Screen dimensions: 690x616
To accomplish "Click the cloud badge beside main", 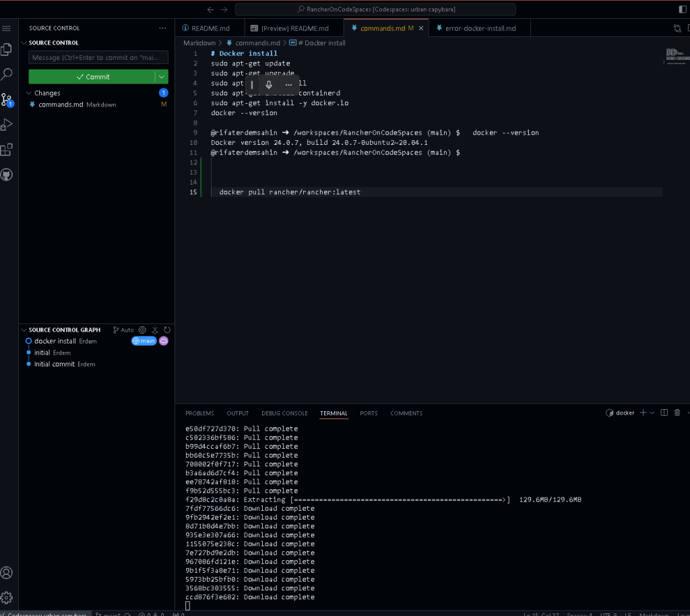I will click(164, 341).
